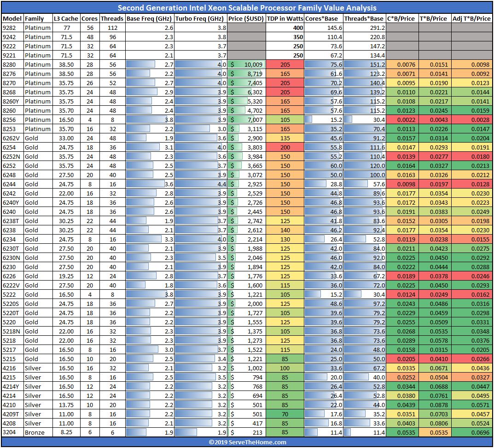Click the title 'Second Generation Intel Xeon Scalable Processor Family Value Analysis'
Screen dimensions: 494x448
[247, 8]
